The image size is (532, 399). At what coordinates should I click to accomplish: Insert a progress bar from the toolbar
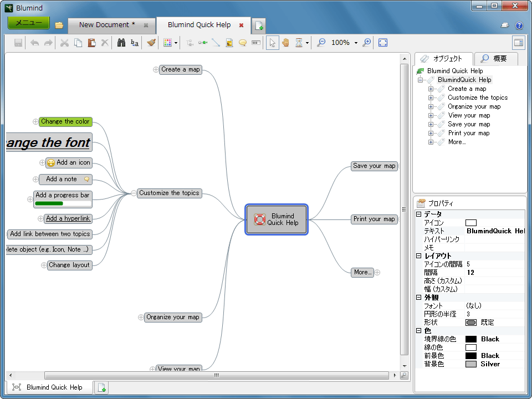256,43
